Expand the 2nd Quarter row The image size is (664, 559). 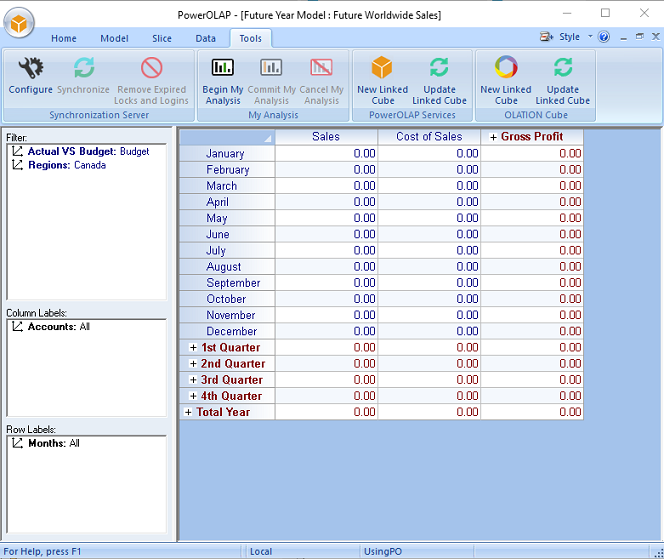point(193,363)
